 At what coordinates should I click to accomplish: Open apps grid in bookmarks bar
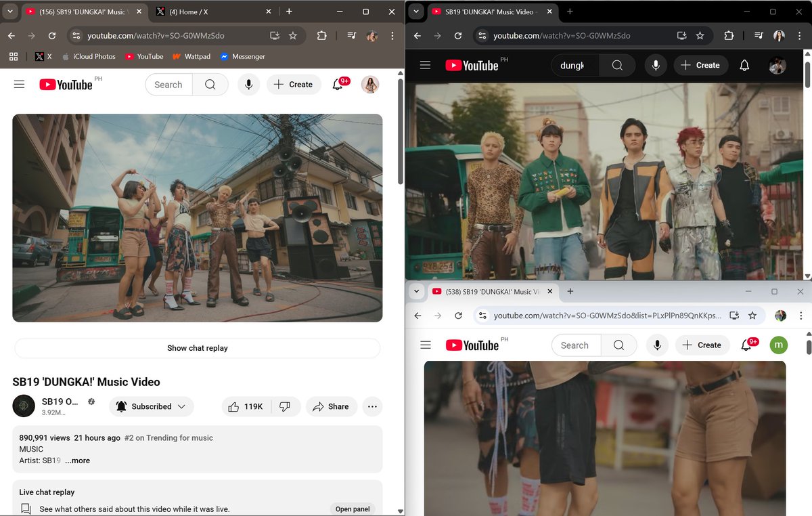click(x=14, y=56)
